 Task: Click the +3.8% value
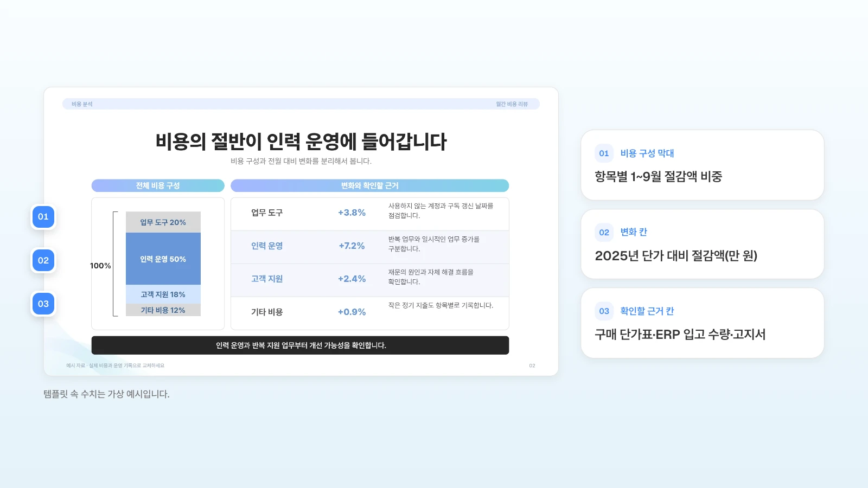click(352, 213)
